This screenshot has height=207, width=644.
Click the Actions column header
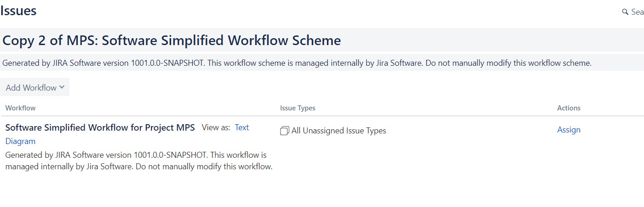pos(569,108)
